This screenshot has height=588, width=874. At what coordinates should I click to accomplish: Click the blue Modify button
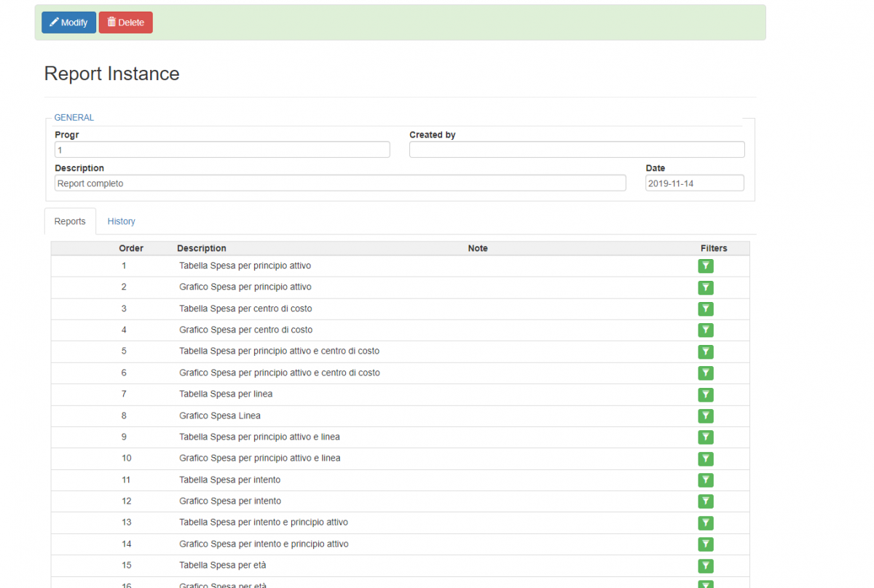click(x=68, y=23)
